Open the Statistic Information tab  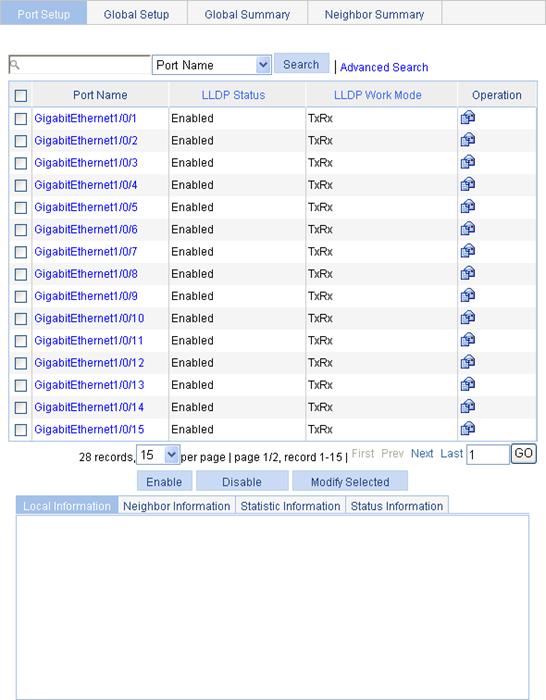(290, 506)
